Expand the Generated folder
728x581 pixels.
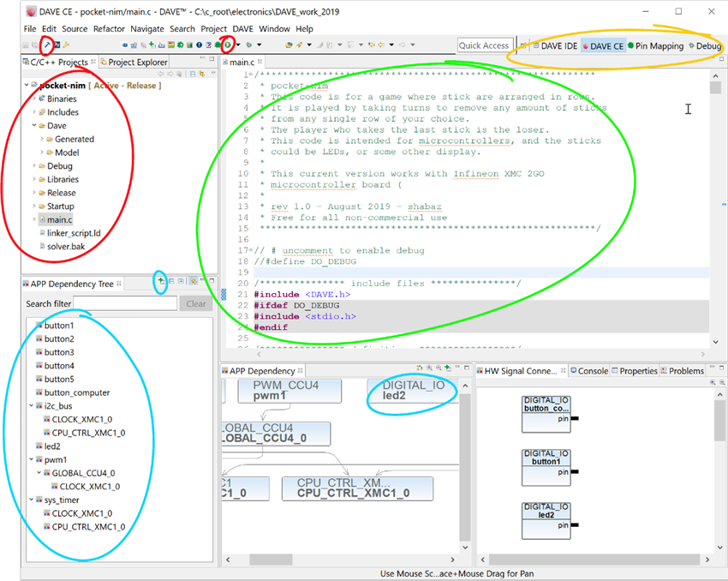pyautogui.click(x=41, y=139)
